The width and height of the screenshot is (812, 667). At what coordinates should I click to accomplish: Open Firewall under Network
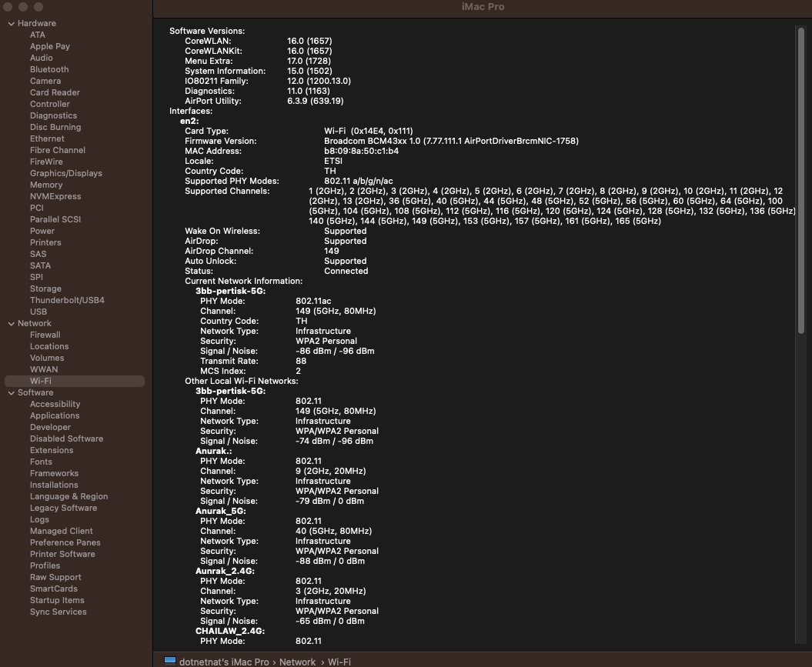[x=45, y=335]
